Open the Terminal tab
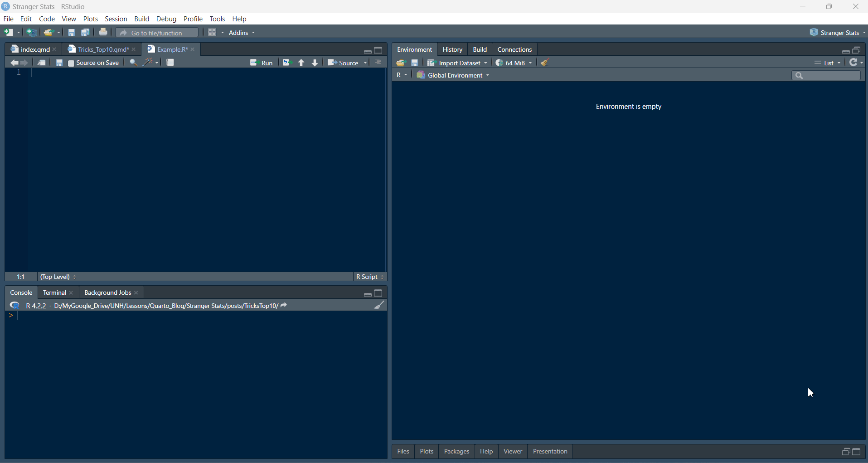This screenshot has width=868, height=463. point(54,292)
